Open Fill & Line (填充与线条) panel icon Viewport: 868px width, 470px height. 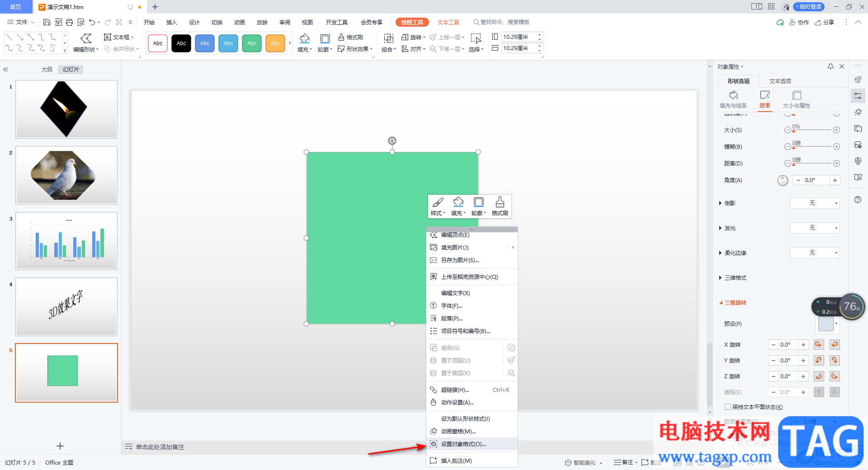[733, 99]
